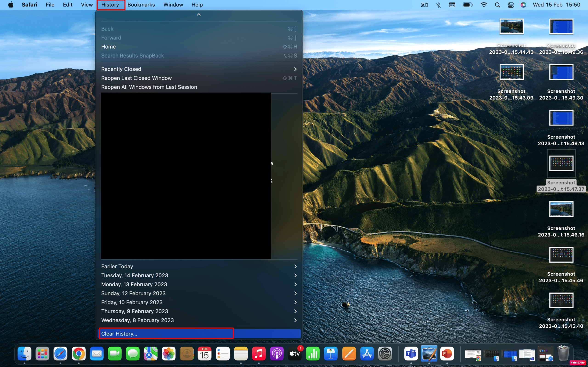This screenshot has width=588, height=367.
Task: Open the Music app icon
Action: pyautogui.click(x=259, y=354)
